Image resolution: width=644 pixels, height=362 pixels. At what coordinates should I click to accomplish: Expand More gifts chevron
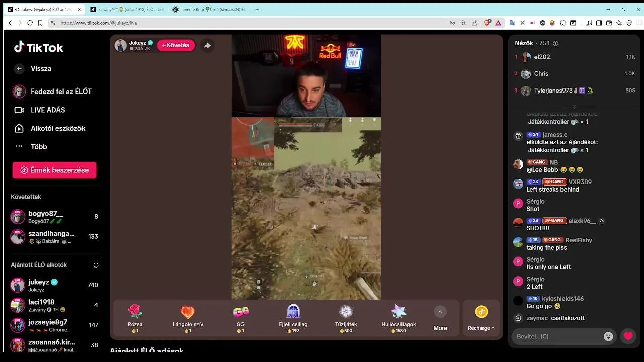[x=440, y=312]
